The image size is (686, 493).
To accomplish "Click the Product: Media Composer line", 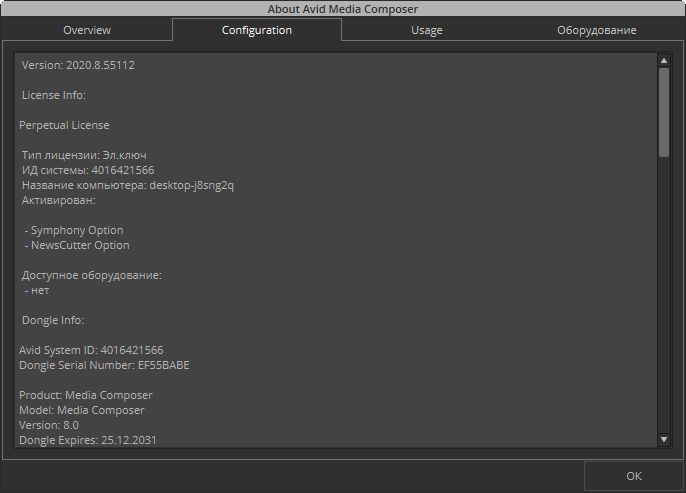I will click(x=86, y=395).
